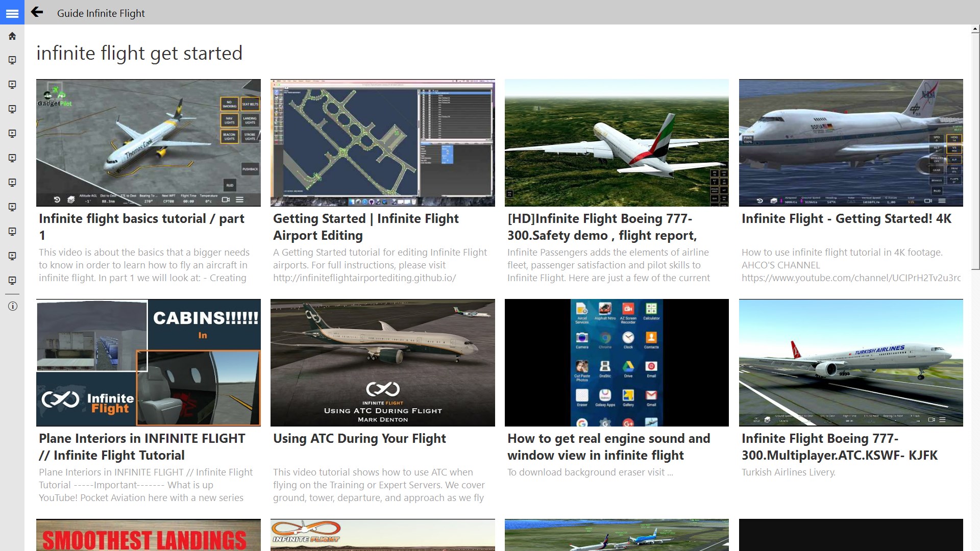The image size is (980, 551).
Task: Open Plane Interiors CABINS video thumbnail
Action: pyautogui.click(x=148, y=363)
